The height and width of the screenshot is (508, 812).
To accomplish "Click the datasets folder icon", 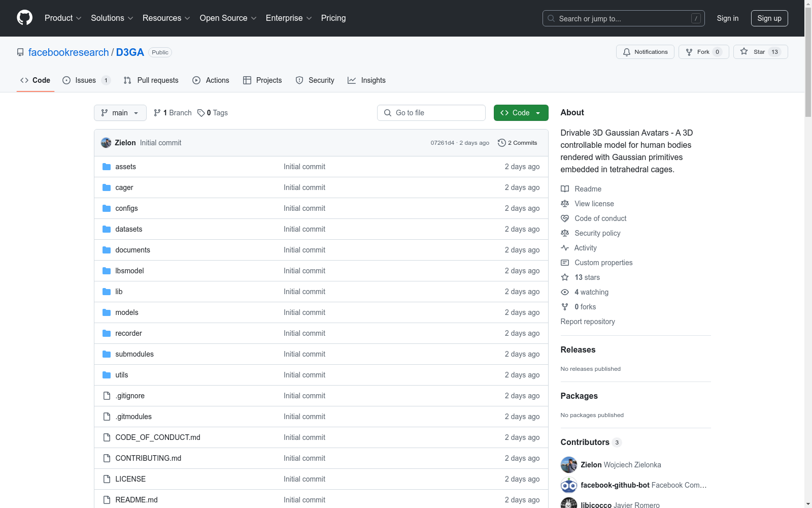I will pos(107,229).
